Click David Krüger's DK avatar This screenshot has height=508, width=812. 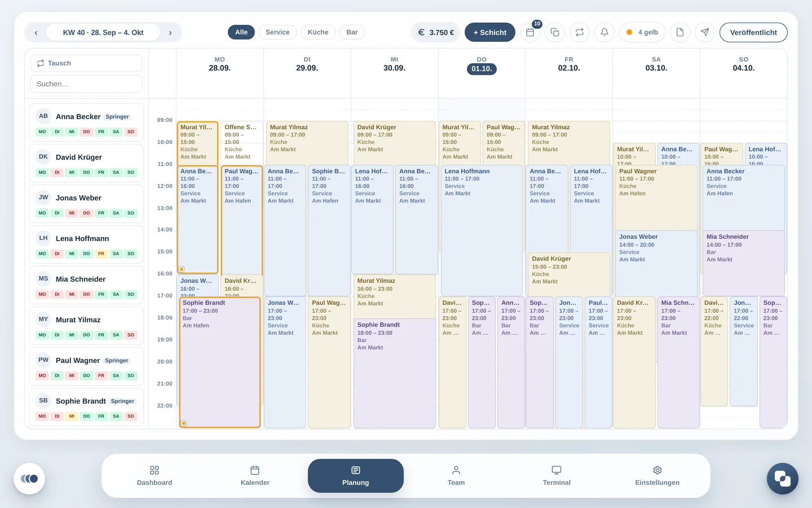point(43,157)
